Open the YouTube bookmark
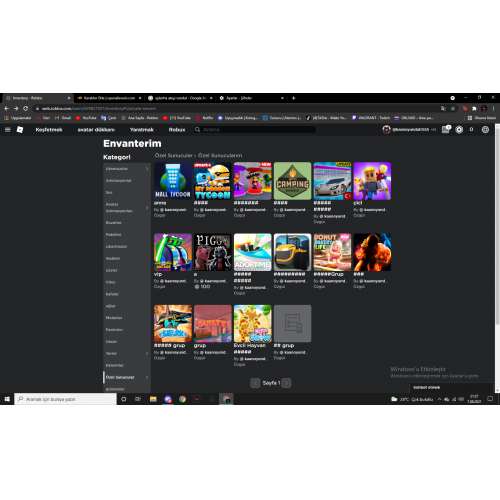Image resolution: width=500 pixels, height=500 pixels. click(86, 118)
